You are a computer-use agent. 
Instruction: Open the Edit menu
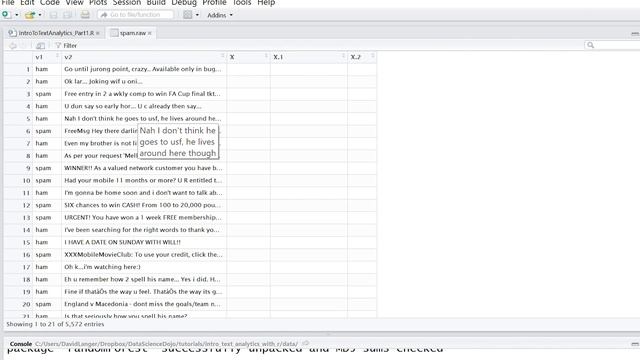(x=27, y=3)
